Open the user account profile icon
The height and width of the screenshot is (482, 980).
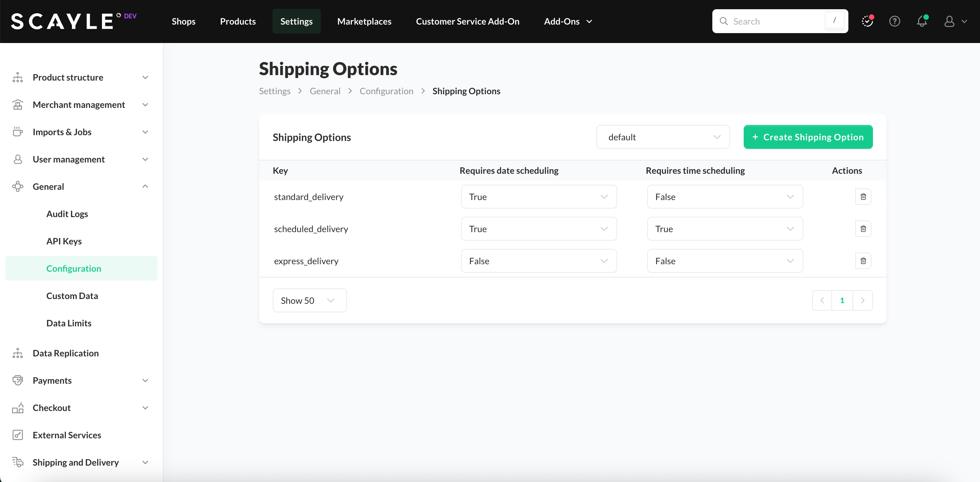[x=949, y=21]
